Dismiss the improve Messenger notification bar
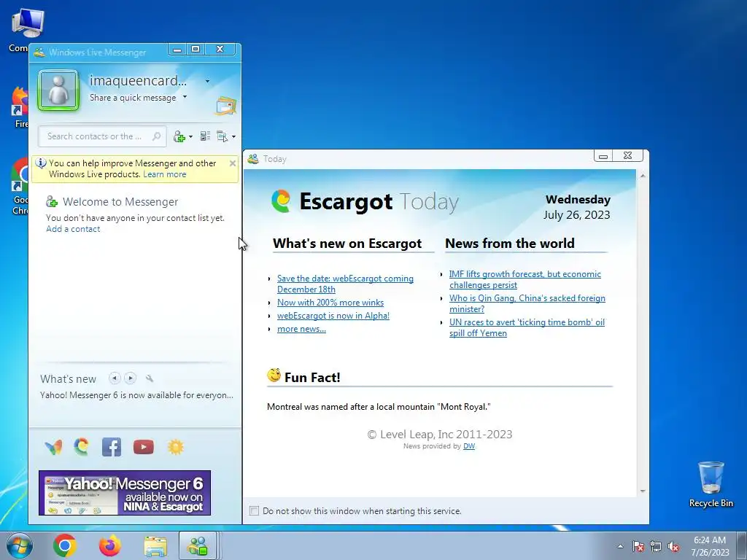The width and height of the screenshot is (747, 560). click(x=233, y=163)
